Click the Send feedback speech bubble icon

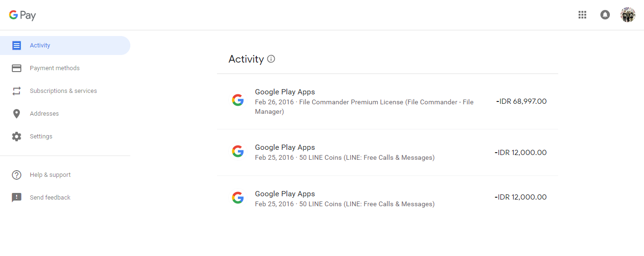pos(17,198)
